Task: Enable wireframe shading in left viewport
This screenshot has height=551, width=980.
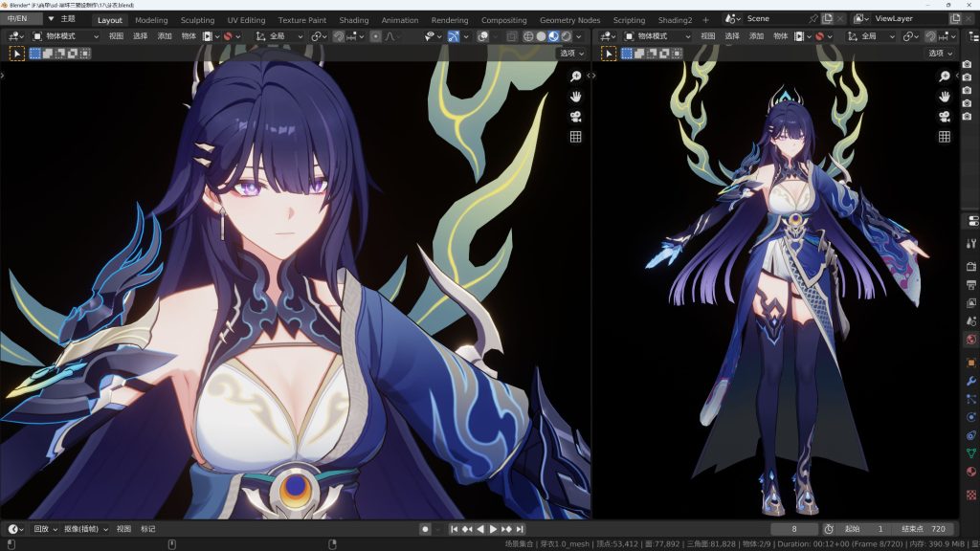Action: (527, 36)
